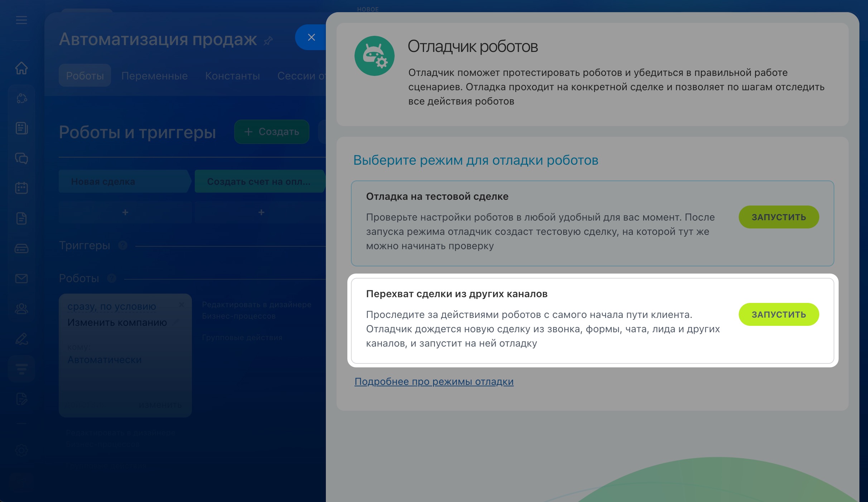The width and height of the screenshot is (868, 502).
Task: Open the document edit icon in sidebar
Action: (21, 399)
